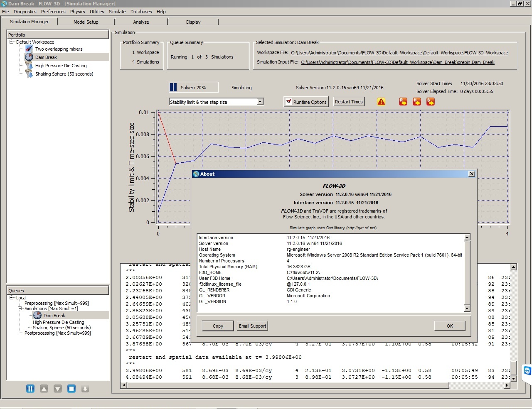The height and width of the screenshot is (409, 532).
Task: Select Two overlapping mixers in Portfolio
Action: click(x=59, y=49)
